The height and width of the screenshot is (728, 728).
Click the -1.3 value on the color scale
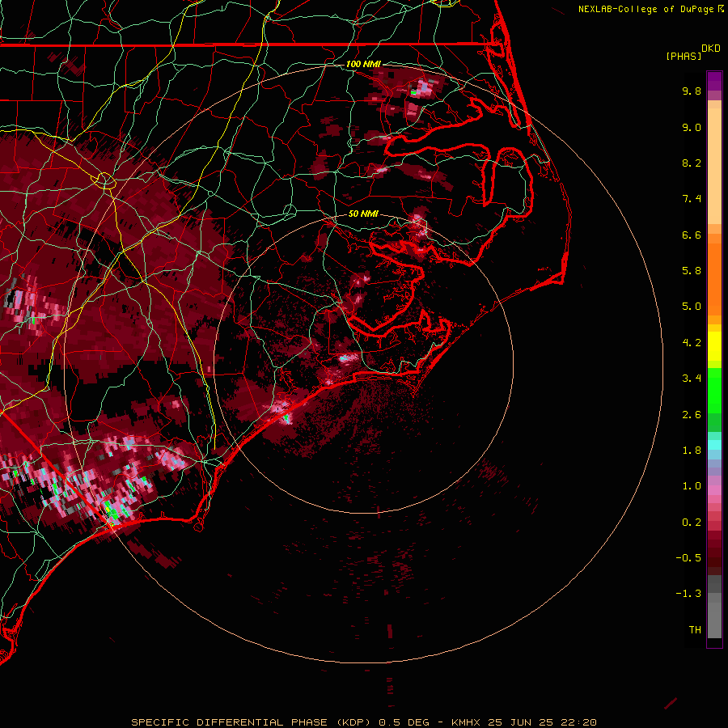tap(688, 594)
